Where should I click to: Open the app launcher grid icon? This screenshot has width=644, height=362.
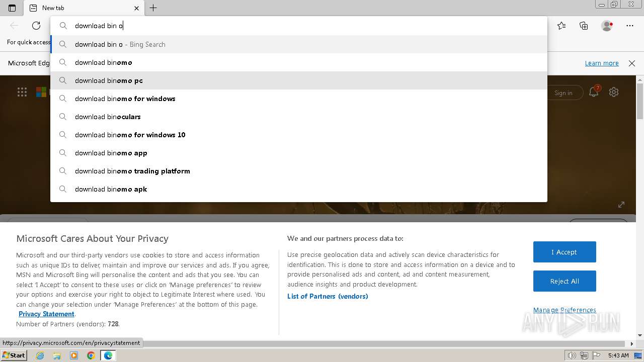point(22,92)
